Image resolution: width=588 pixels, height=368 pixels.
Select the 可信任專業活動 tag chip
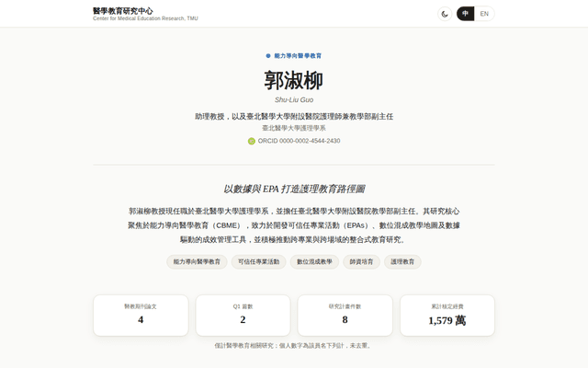pos(259,261)
